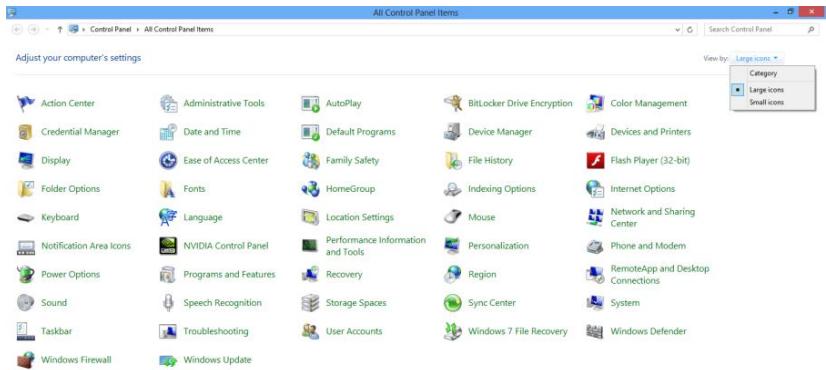Click the Windows Firewall icon
Viewport: 826px width, 370px height.
(25, 360)
